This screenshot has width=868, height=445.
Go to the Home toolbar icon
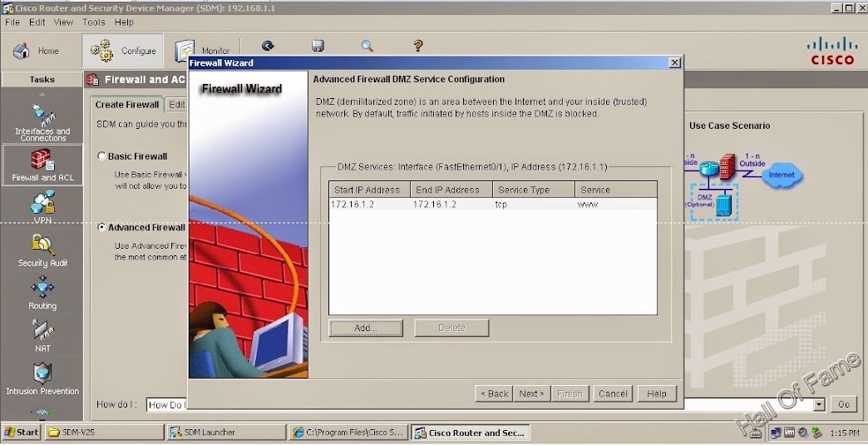pos(36,51)
